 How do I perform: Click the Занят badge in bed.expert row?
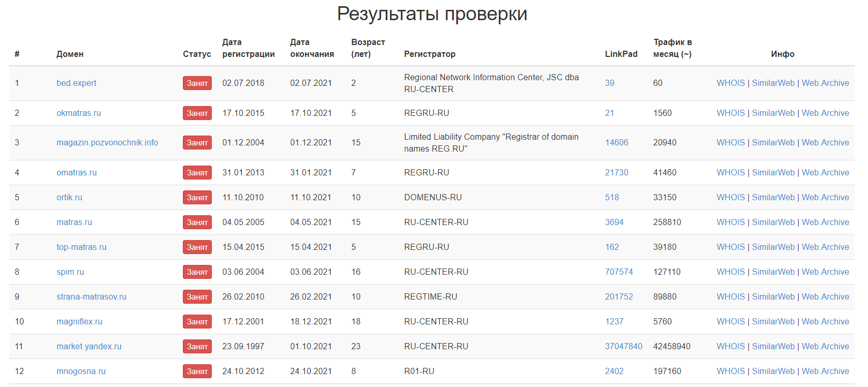click(197, 83)
